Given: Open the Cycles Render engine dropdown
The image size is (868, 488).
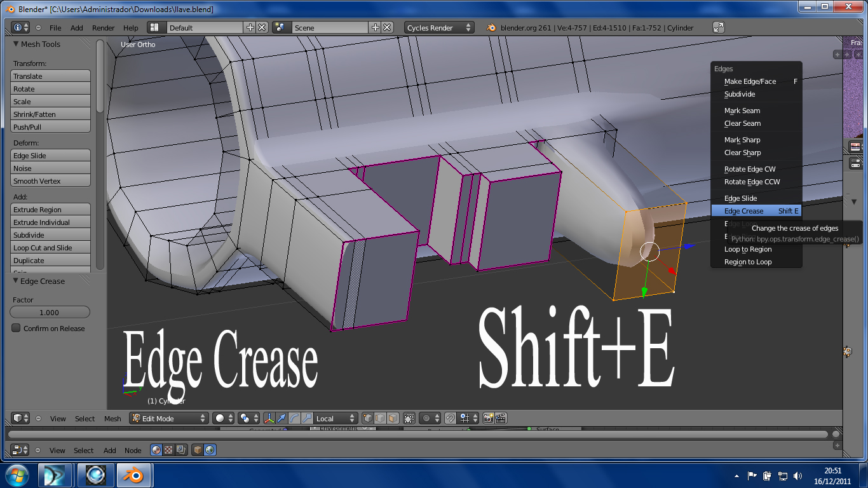Looking at the screenshot, I should 439,27.
